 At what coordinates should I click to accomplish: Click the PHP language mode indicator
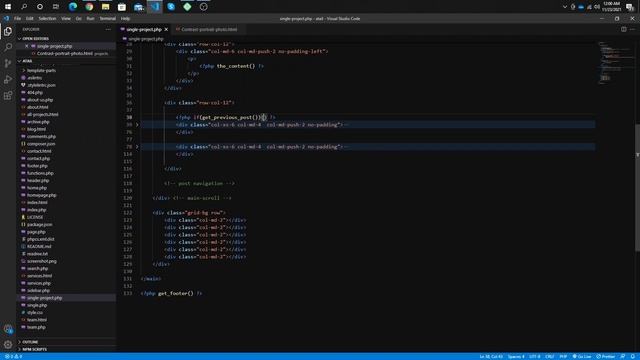point(563,357)
